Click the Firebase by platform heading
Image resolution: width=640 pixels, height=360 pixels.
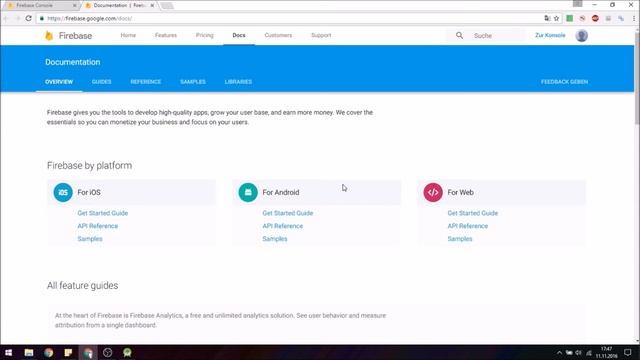click(x=89, y=165)
